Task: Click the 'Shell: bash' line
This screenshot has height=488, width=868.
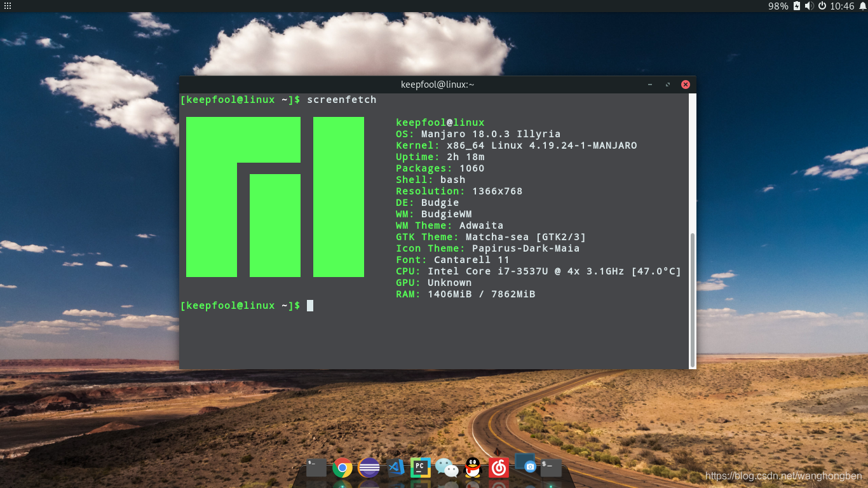Action: (431, 180)
